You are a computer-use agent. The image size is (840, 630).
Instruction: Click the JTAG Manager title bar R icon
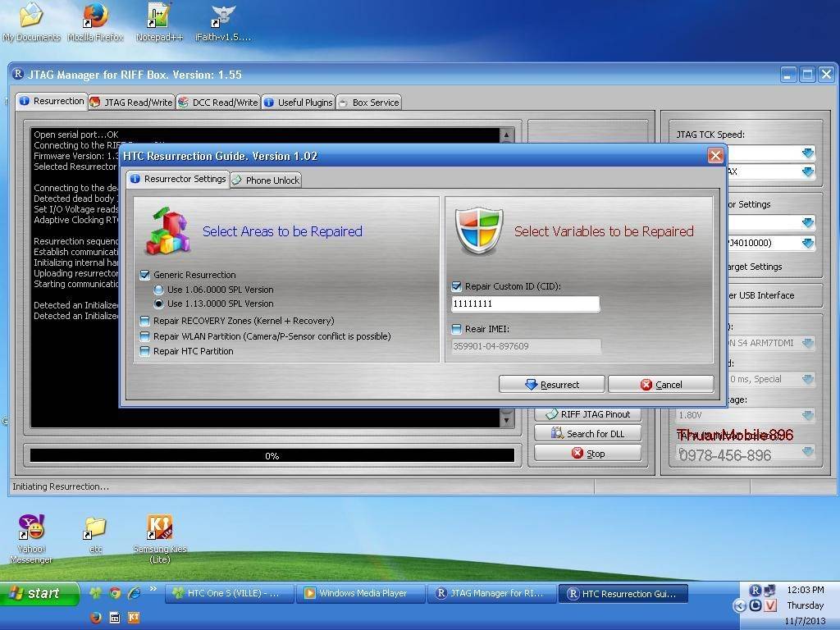[x=18, y=74]
